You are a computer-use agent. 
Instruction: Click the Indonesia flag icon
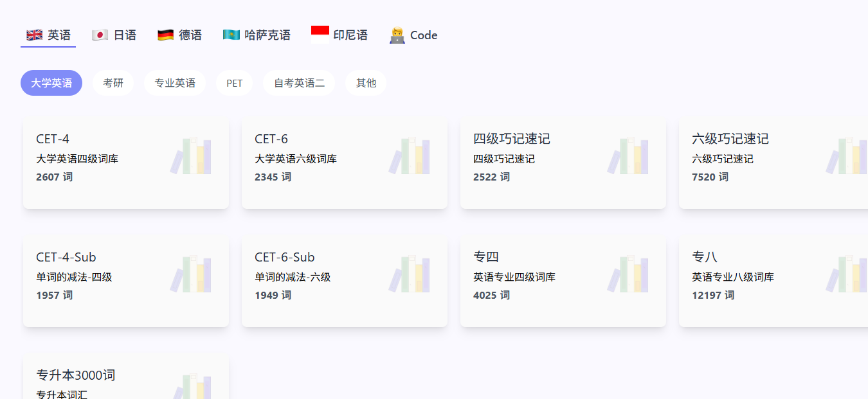[x=320, y=35]
